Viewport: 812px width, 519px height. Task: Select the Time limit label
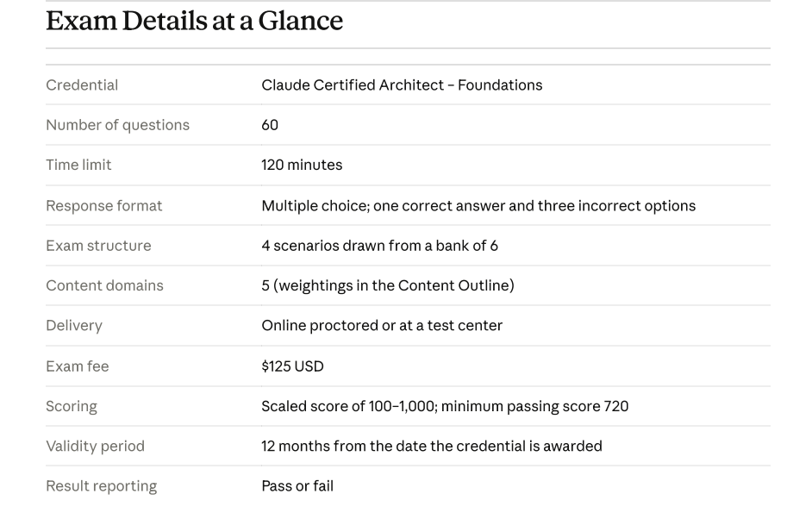tap(78, 165)
